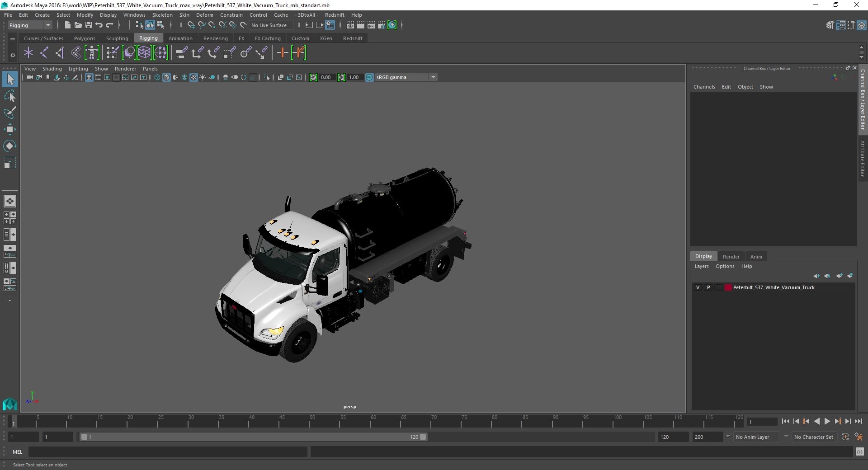Toggle the color management sRGB button
Viewport: 868px width, 470px height.
click(x=369, y=77)
